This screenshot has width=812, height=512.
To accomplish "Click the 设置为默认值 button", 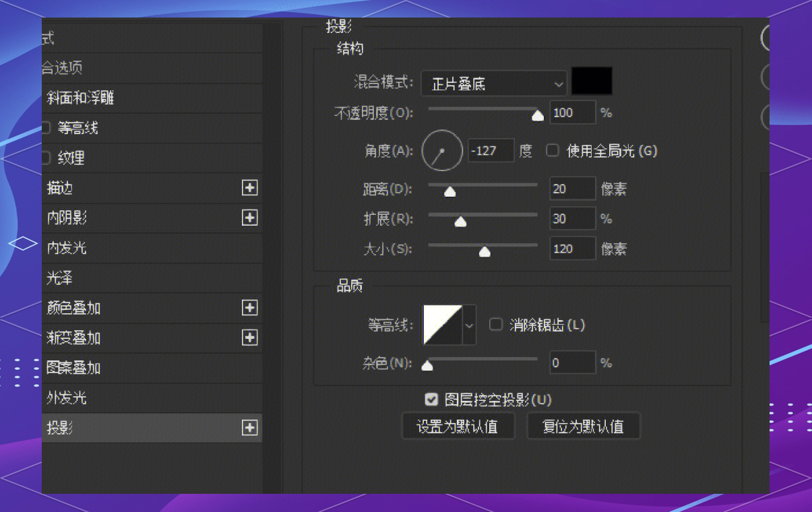I will coord(458,426).
